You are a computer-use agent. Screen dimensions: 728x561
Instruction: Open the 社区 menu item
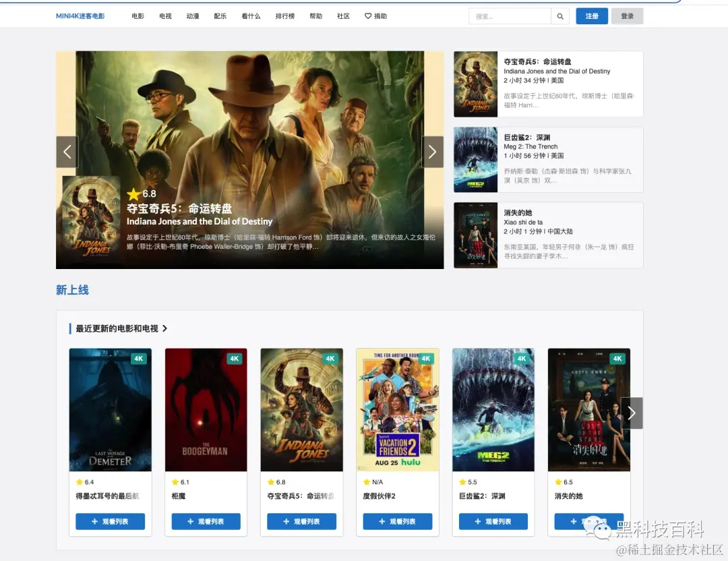click(343, 16)
